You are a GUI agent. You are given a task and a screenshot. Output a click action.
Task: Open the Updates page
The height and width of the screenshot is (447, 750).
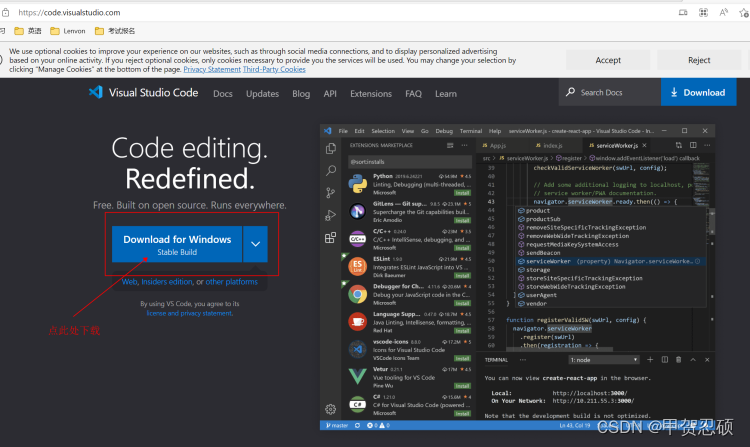point(263,94)
